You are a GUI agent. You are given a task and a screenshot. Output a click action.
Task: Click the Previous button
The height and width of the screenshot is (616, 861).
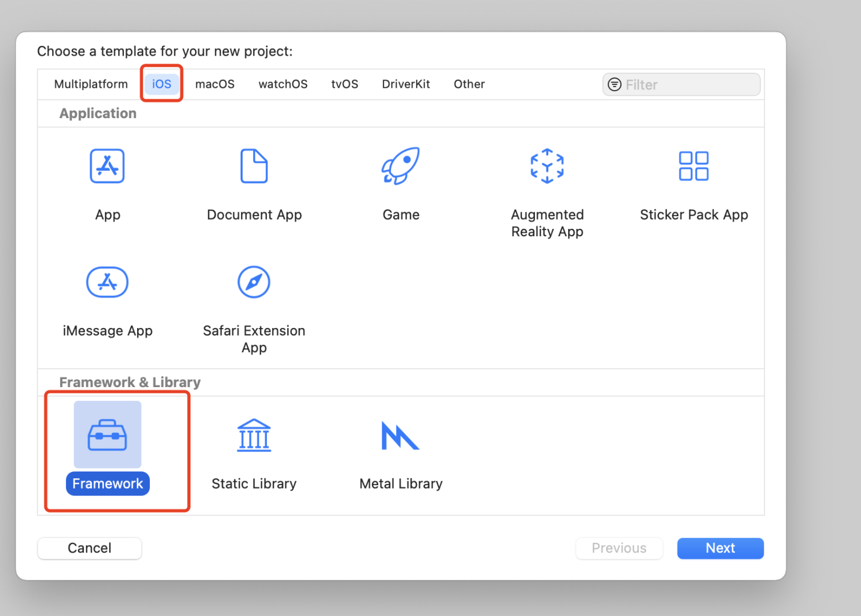(x=619, y=548)
